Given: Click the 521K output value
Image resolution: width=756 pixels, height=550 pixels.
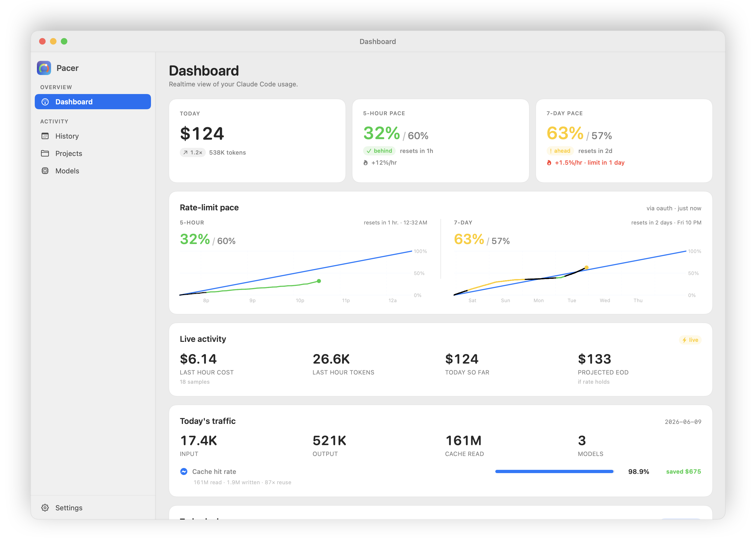Looking at the screenshot, I should 329,440.
